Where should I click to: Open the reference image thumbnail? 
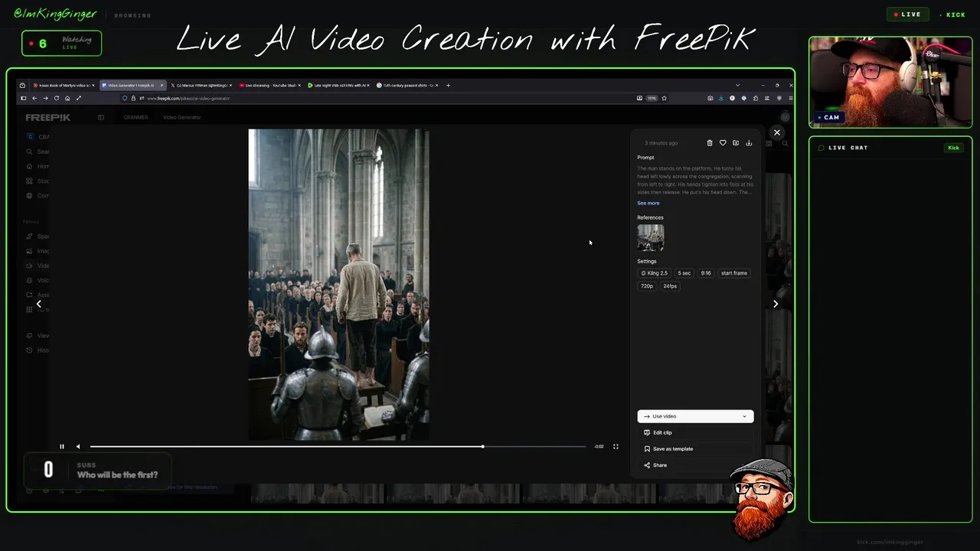click(x=651, y=237)
